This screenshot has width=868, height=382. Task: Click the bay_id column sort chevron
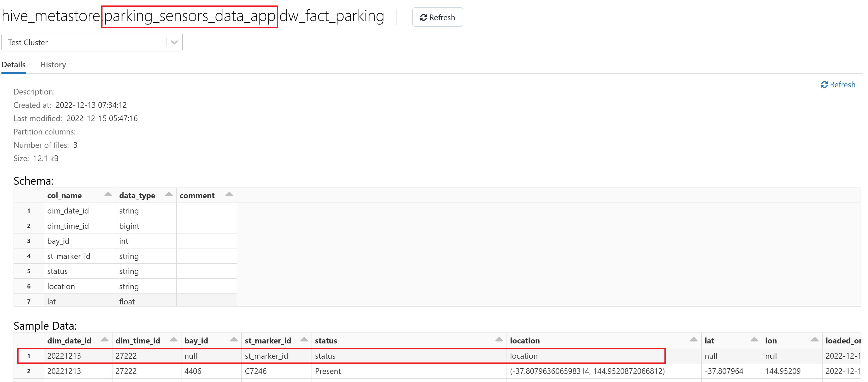(234, 340)
